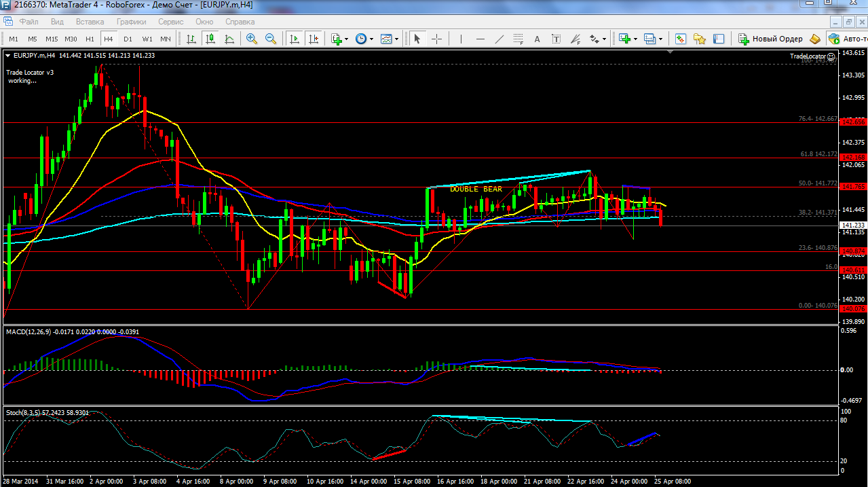This screenshot has width=868, height=487.
Task: Zoom in on the chart
Action: click(252, 39)
